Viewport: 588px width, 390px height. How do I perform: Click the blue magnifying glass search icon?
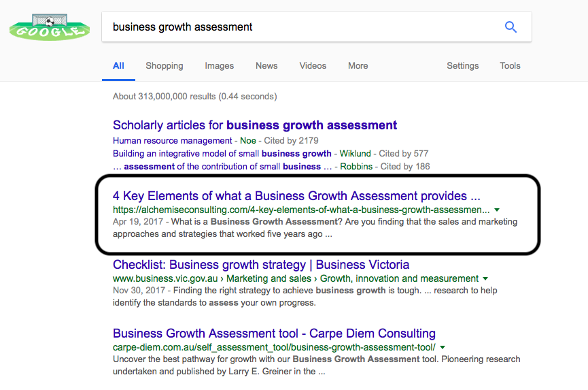click(x=511, y=27)
